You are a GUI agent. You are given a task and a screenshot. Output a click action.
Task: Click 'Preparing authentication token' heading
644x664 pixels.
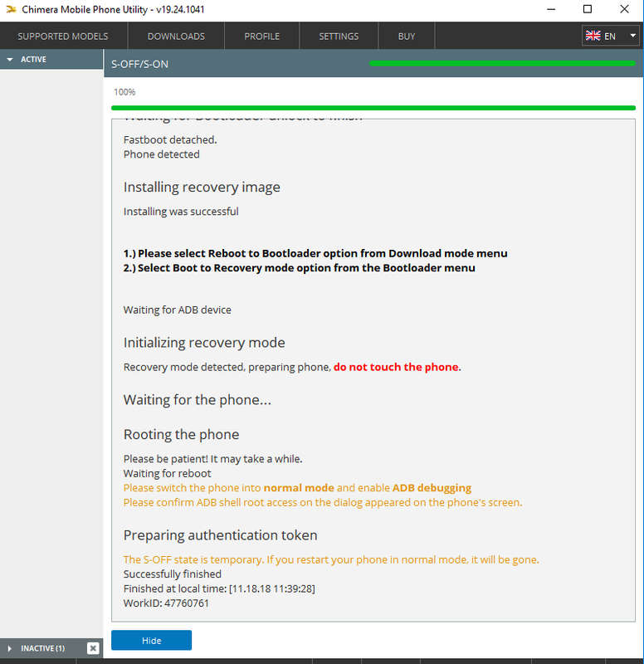[220, 535]
